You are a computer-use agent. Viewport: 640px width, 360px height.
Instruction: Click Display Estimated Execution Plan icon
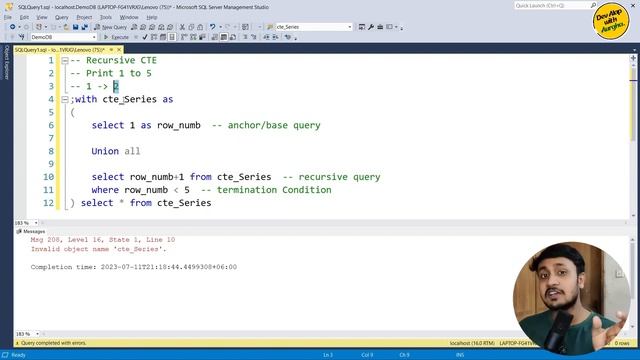pyautogui.click(x=154, y=37)
